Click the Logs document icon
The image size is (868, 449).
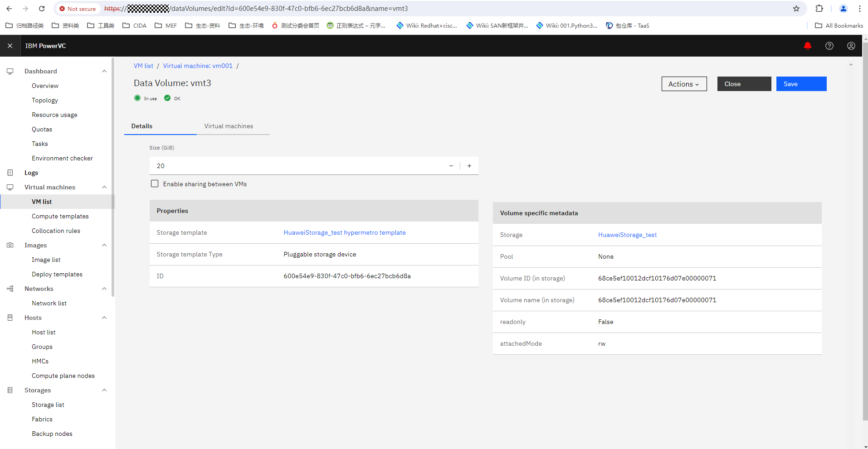[10, 173]
